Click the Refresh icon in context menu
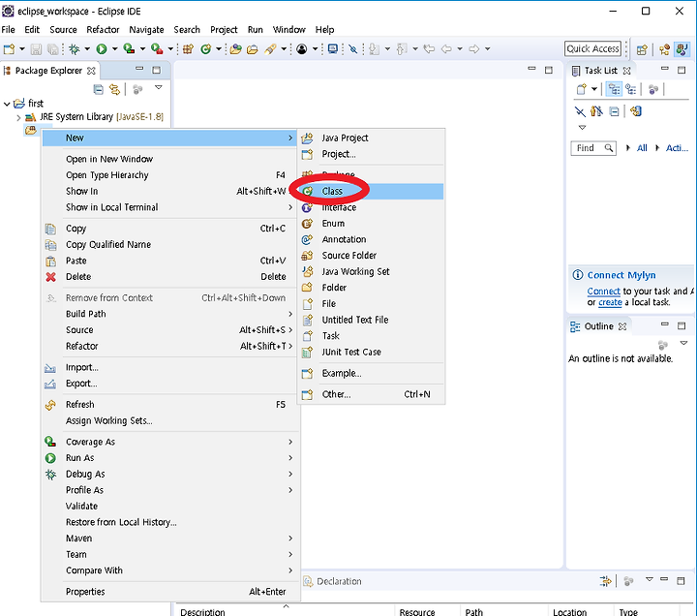Viewport: 697px width, 616px height. click(x=50, y=405)
